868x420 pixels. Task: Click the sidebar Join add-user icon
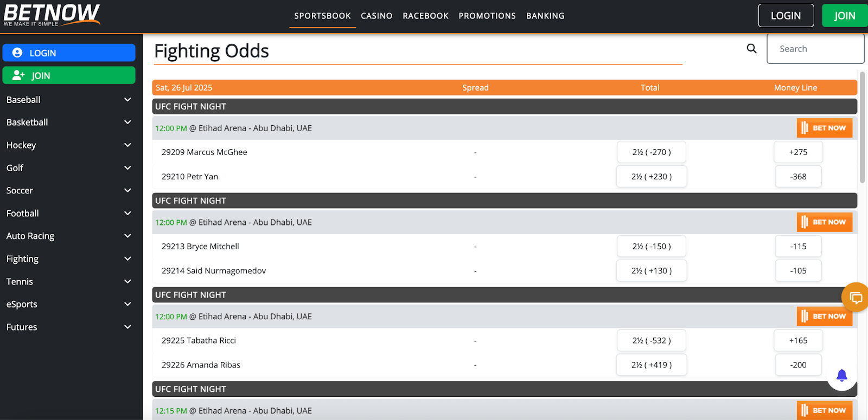pos(18,75)
